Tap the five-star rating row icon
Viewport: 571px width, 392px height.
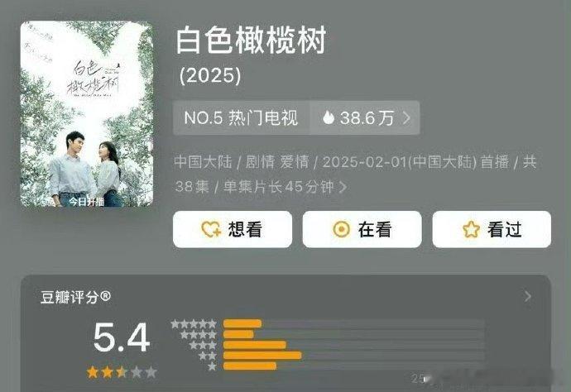click(x=194, y=323)
